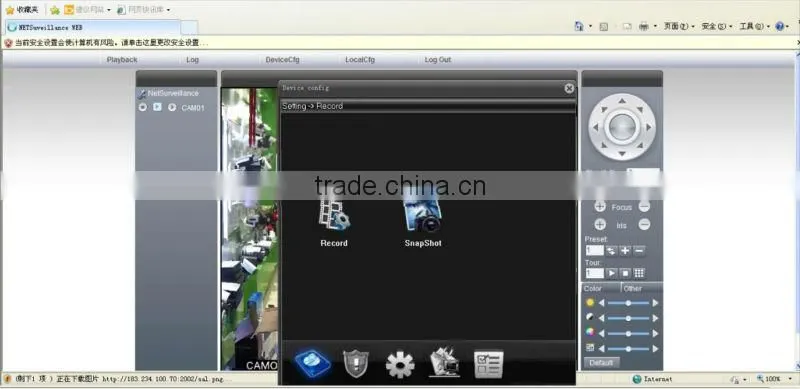Screen dimensions: 800x389
Task: Toggle CAM01 play arrow icon
Action: (172, 107)
